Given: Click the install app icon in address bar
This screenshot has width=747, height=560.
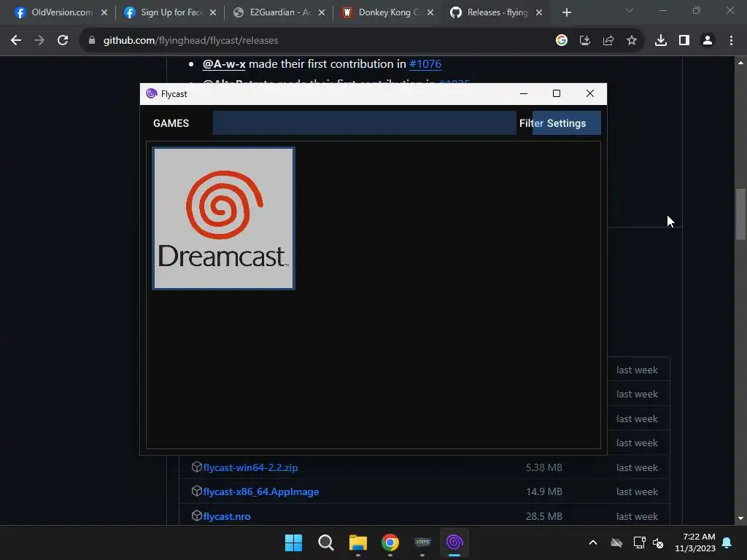Looking at the screenshot, I should 585,41.
